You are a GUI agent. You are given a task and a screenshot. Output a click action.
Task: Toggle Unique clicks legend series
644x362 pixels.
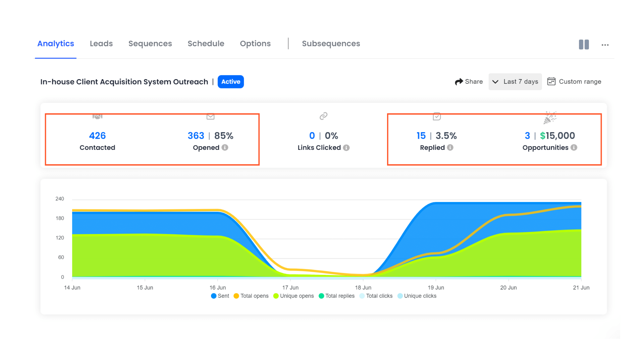click(x=417, y=296)
